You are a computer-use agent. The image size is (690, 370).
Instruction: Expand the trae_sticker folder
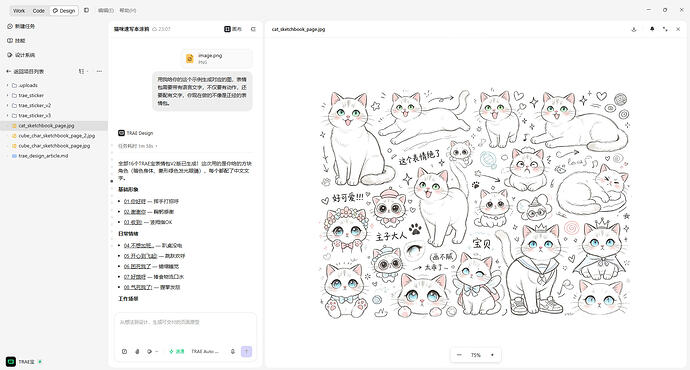tap(7, 95)
